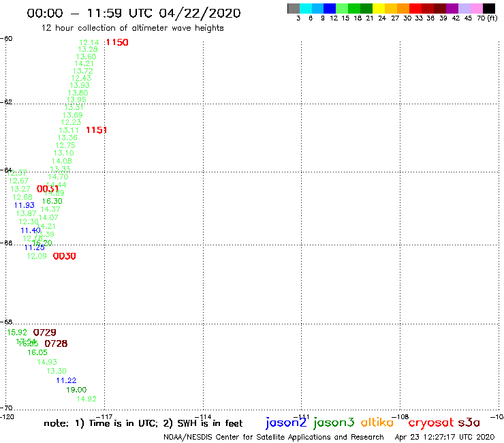Click the jason2 satellite legend label

286,423
